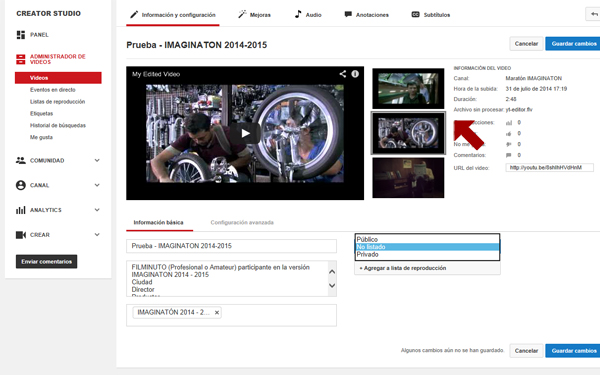Play the video preview
The image size is (600, 375).
(x=245, y=133)
